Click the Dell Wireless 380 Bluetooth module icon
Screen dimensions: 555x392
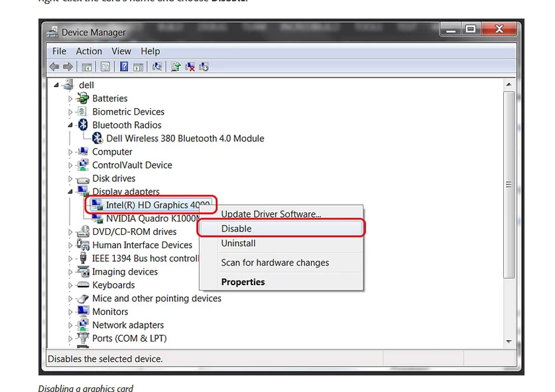tap(97, 138)
